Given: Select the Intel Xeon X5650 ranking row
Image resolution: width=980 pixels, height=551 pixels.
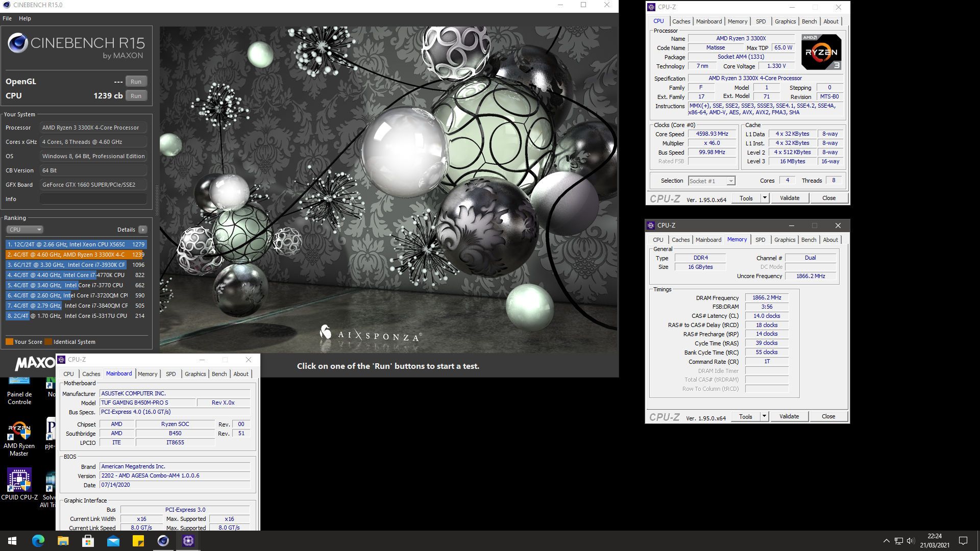Looking at the screenshot, I should pyautogui.click(x=76, y=244).
